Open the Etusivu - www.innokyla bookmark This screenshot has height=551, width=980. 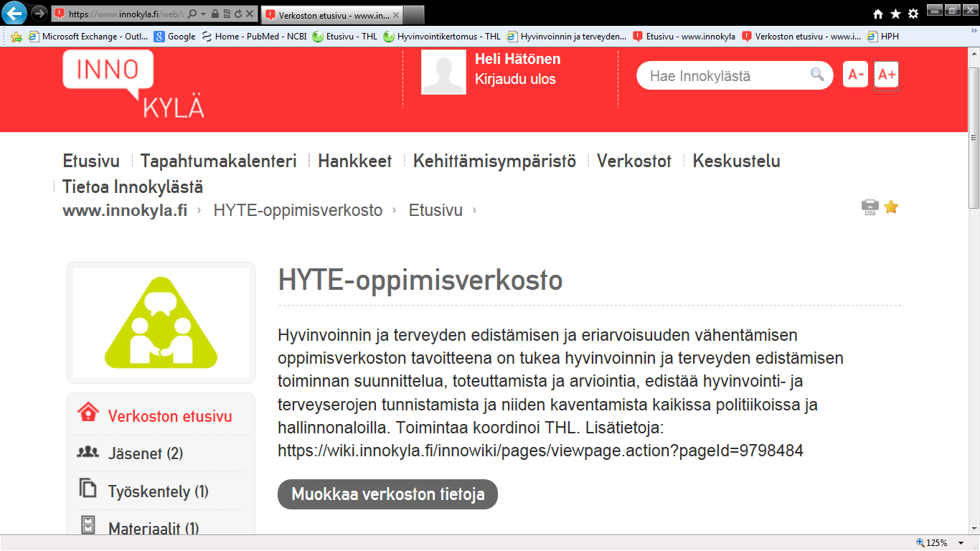[684, 37]
